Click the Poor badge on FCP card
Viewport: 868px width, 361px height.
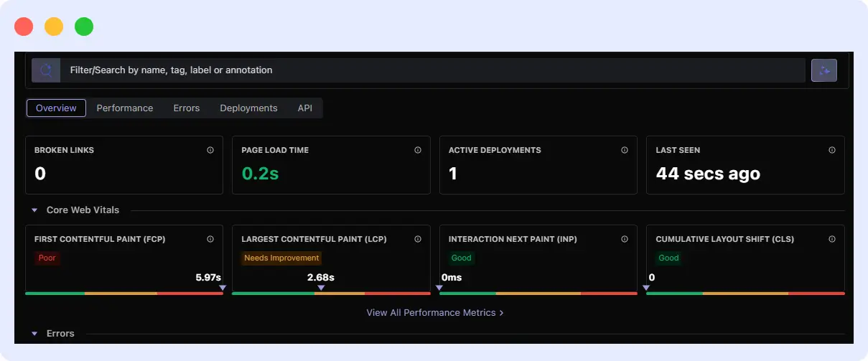[47, 258]
